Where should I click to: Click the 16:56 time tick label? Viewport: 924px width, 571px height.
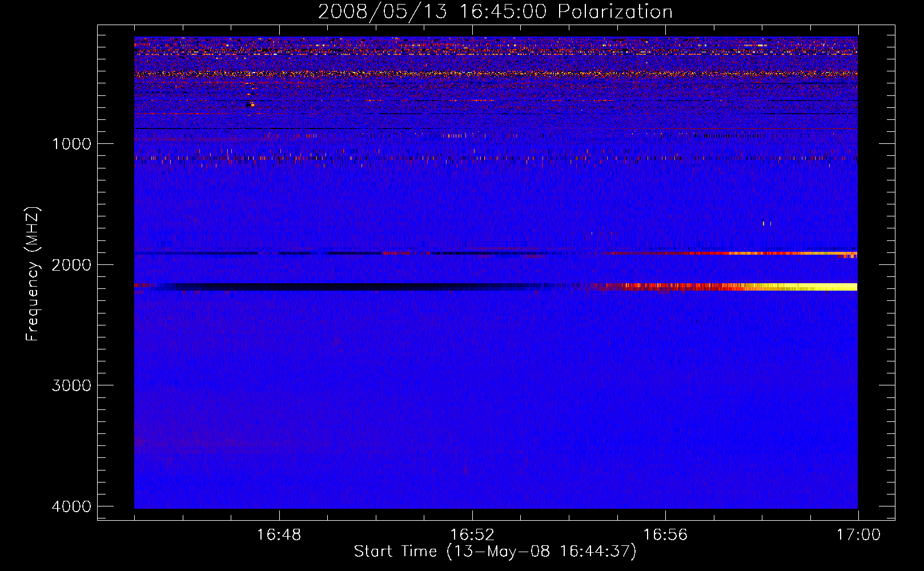tap(665, 535)
